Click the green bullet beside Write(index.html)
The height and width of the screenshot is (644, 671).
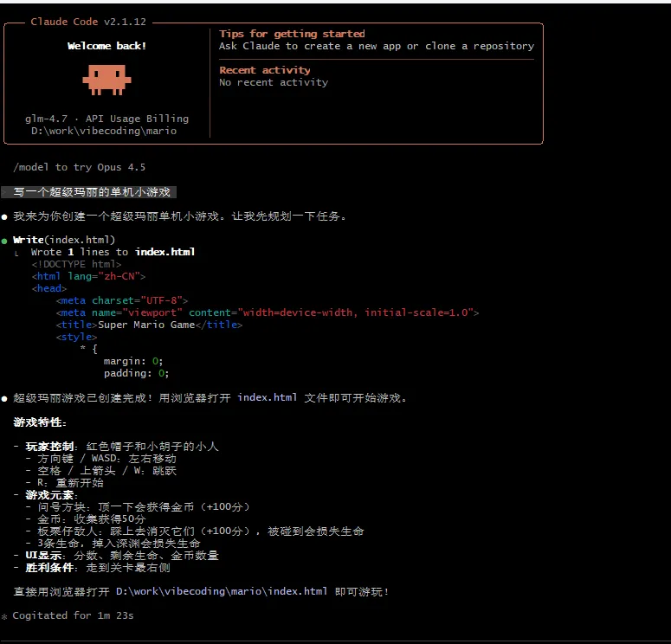[x=4, y=241]
